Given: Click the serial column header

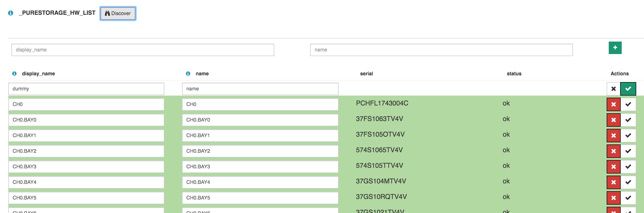Looking at the screenshot, I should point(367,74).
